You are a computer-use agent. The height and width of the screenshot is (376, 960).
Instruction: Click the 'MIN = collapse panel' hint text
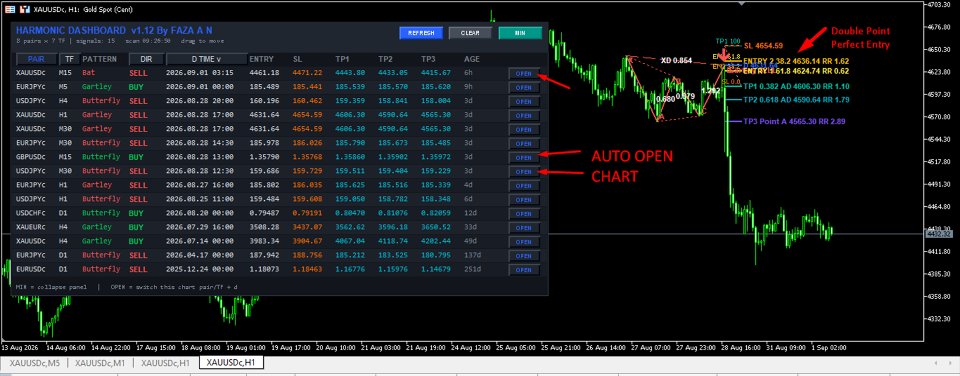[51, 286]
